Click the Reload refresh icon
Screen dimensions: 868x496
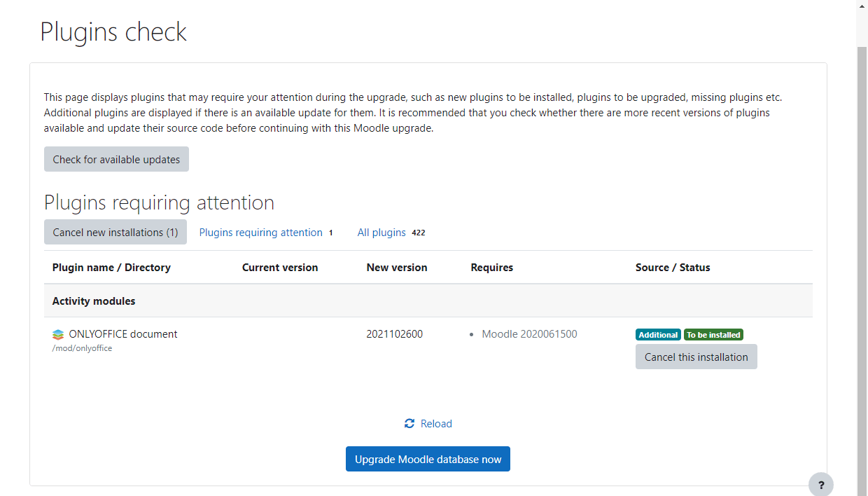click(x=409, y=424)
